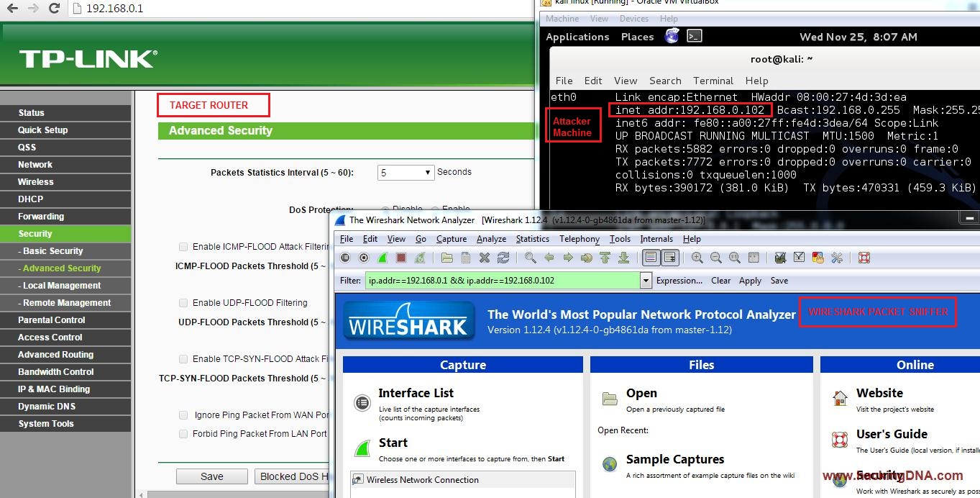
Task: Zoom in Wireshark text toolbar icon
Action: point(697,258)
